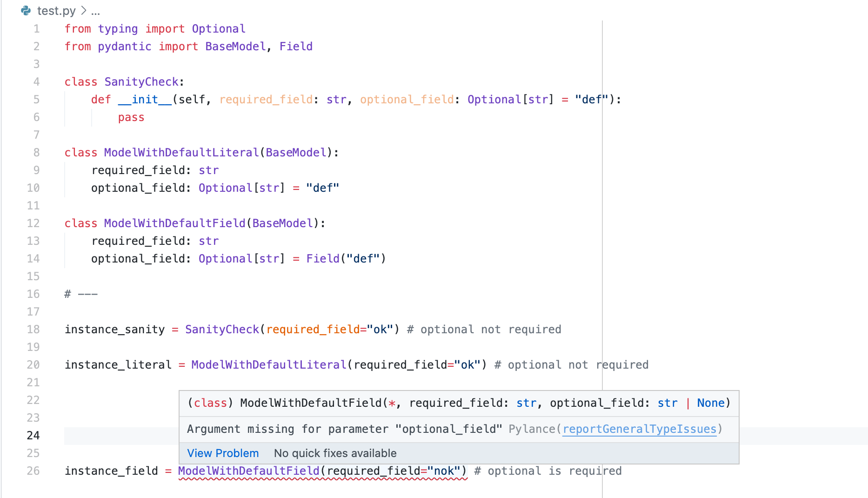The image size is (868, 498).
Task: Click the Python file icon in the breadcrumb
Action: pos(26,10)
